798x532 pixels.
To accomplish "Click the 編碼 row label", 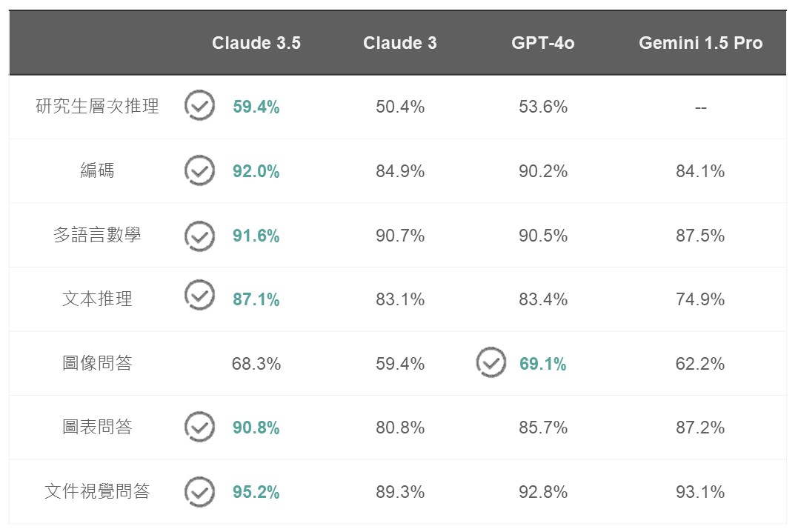I will [97, 171].
